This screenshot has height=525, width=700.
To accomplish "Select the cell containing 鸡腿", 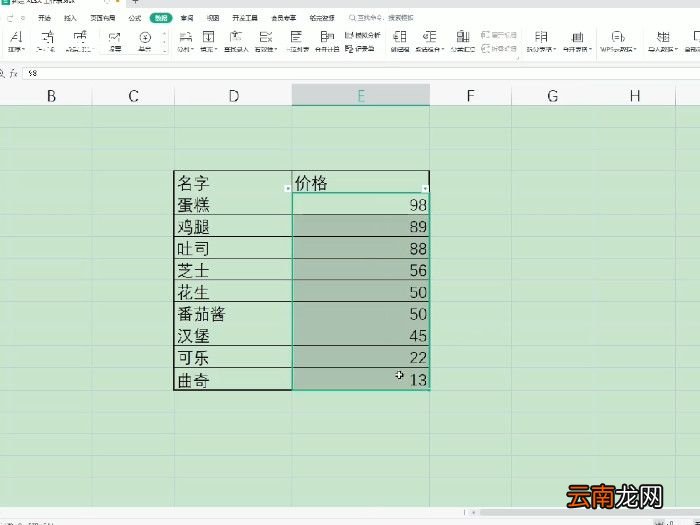I will tap(233, 226).
